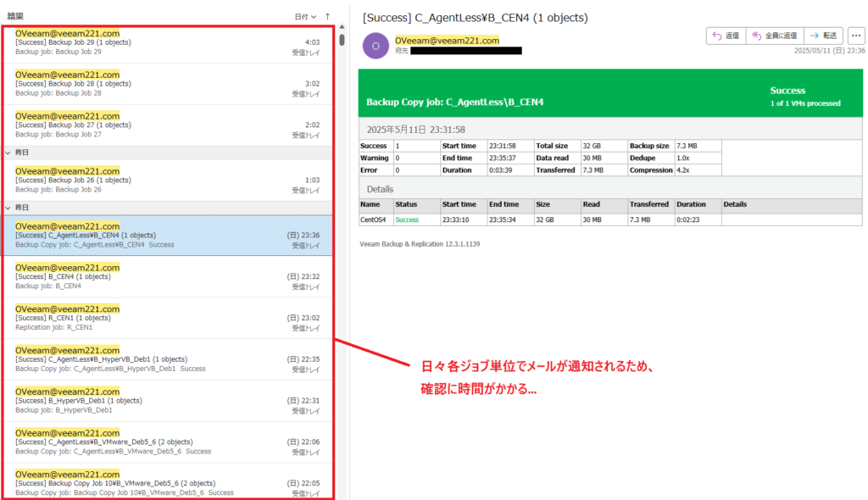Click the scrollbar up arrow in the mail list
The image size is (868, 500).
342,28
